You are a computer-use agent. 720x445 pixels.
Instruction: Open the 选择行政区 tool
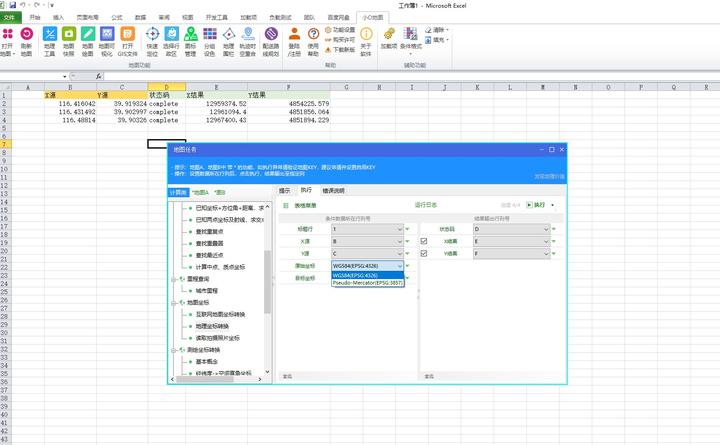pos(171,41)
